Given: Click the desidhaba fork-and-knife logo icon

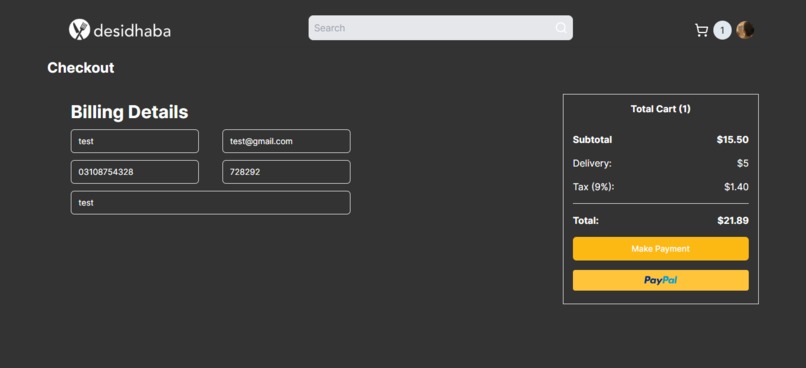Looking at the screenshot, I should point(79,30).
